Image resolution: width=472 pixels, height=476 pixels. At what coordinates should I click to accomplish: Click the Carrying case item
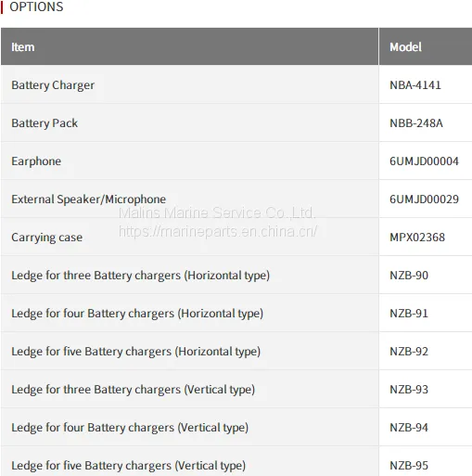47,238
